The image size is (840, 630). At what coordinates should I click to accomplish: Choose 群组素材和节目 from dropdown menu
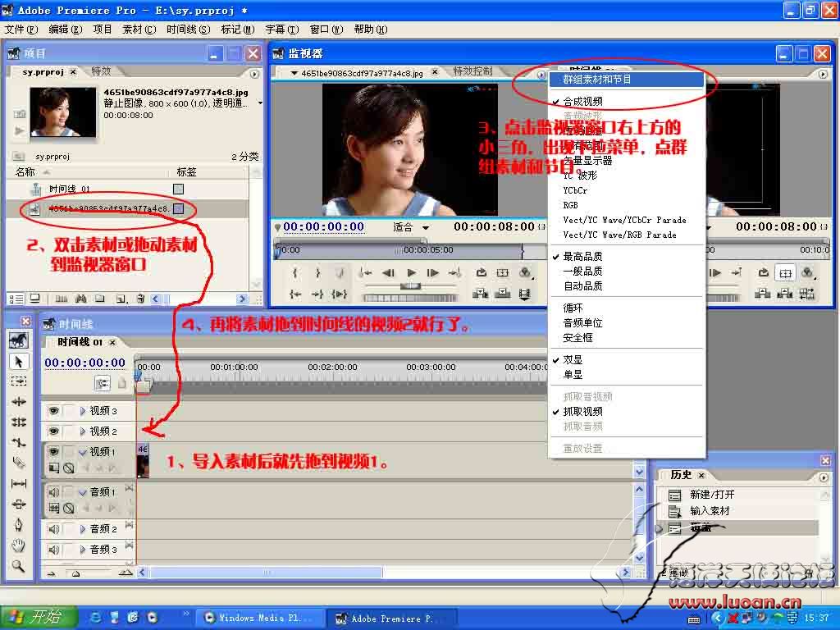626,80
